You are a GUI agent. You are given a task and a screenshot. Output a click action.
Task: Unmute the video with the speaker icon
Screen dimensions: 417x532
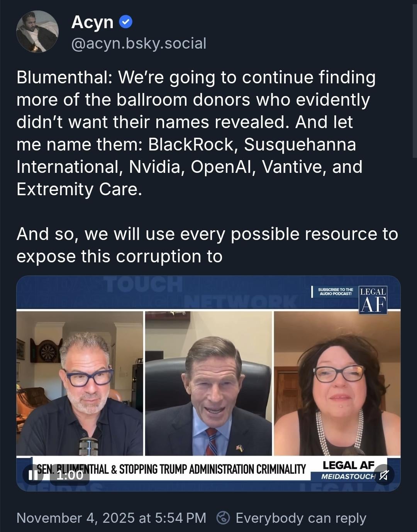[383, 475]
